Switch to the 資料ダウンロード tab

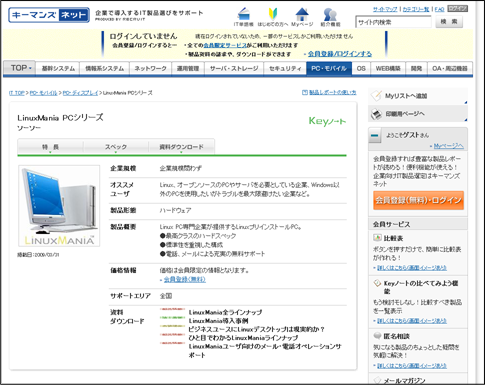point(181,147)
